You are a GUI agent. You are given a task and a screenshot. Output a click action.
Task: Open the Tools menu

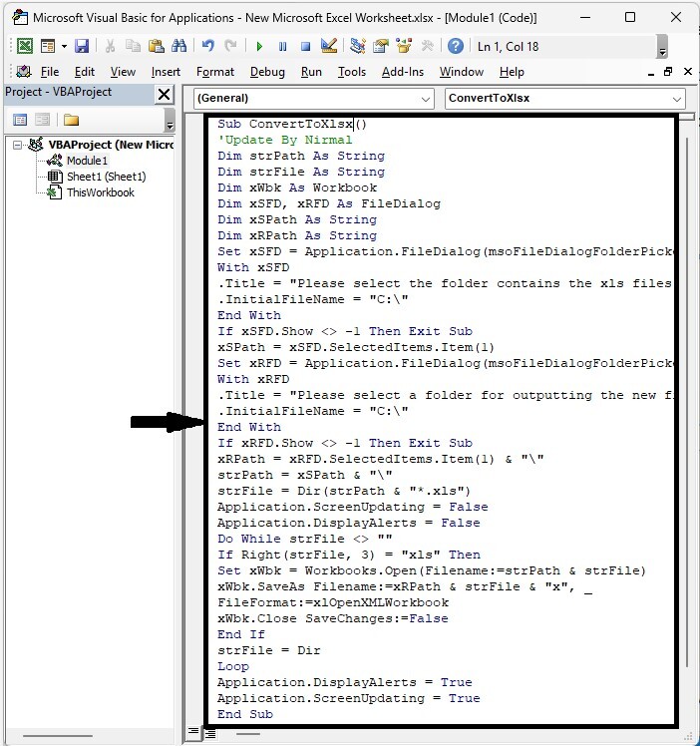pyautogui.click(x=351, y=72)
